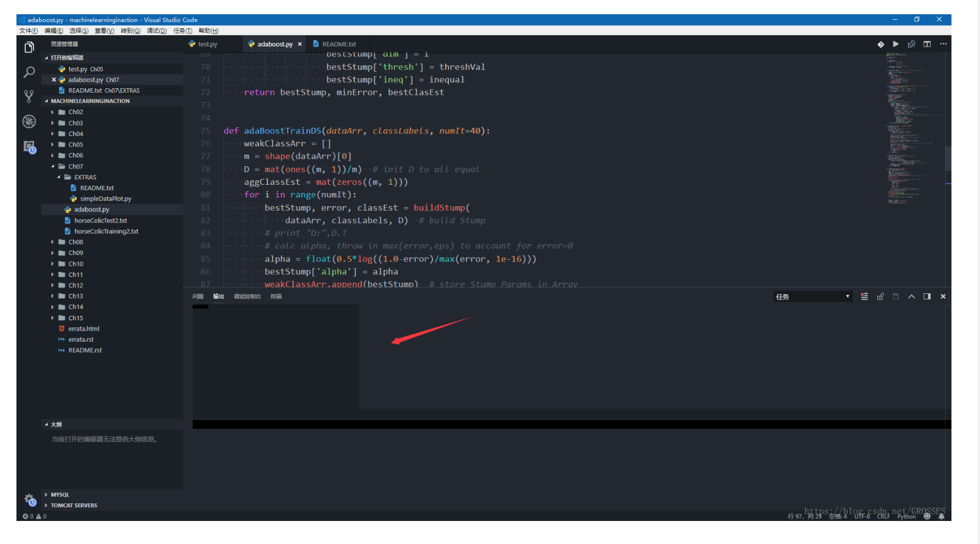Open the Extensions/settings gear icon in activity bar

29,500
